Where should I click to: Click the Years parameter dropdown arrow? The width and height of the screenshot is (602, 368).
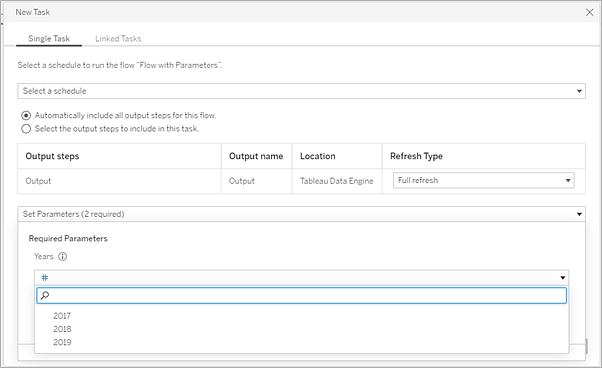[562, 277]
